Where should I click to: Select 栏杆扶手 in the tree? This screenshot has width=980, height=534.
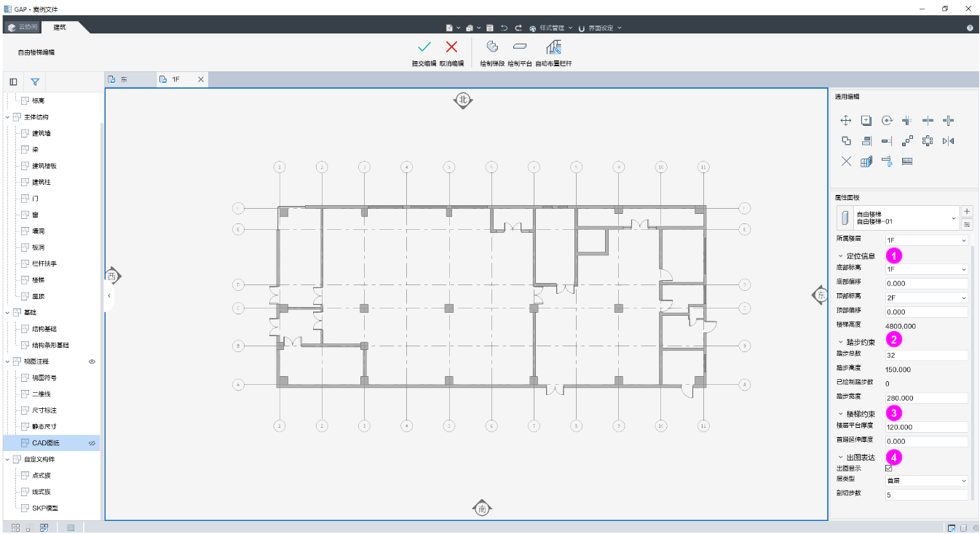click(44, 263)
